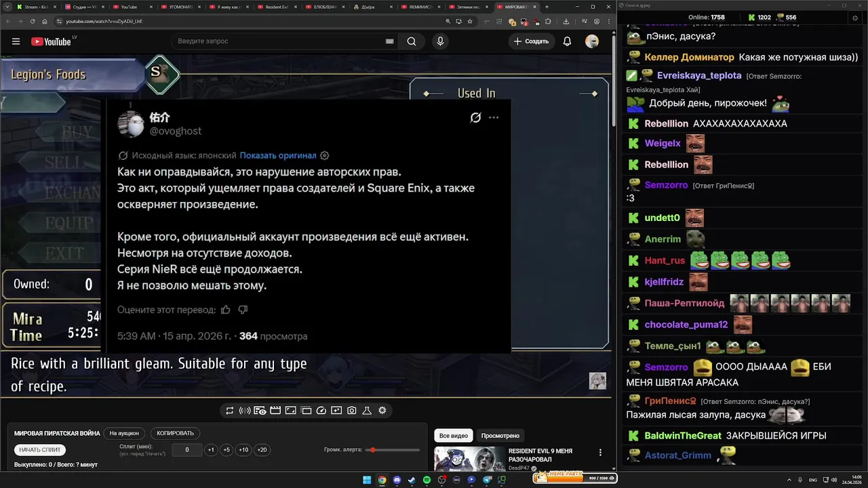Image resolution: width=868 pixels, height=488 pixels.
Task: Open translation settings gear in the tweet
Action: pyautogui.click(x=324, y=155)
